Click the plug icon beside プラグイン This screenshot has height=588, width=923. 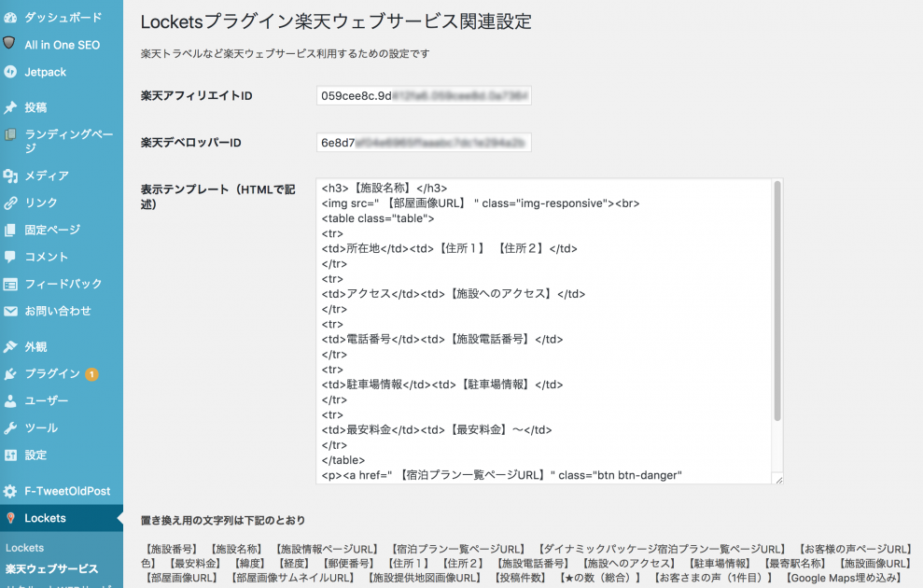tap(10, 373)
